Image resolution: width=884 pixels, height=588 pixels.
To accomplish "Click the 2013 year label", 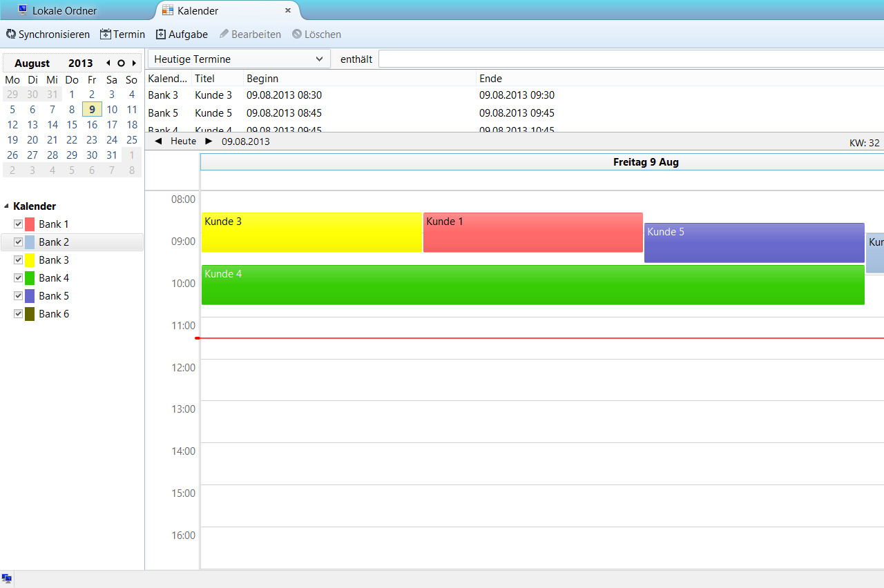I will [x=80, y=63].
